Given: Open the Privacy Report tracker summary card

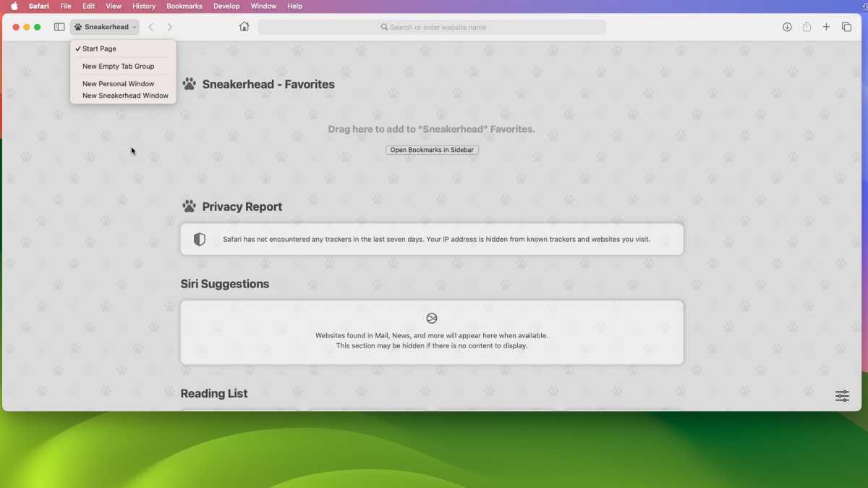Looking at the screenshot, I should point(432,239).
